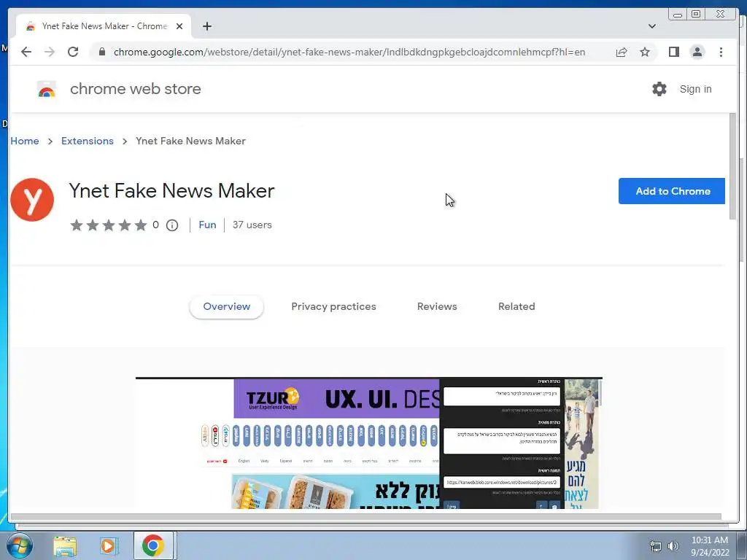Click the horizontal scrollbar at bottom
Viewport: 747px width, 560px height.
pyautogui.click(x=366, y=517)
